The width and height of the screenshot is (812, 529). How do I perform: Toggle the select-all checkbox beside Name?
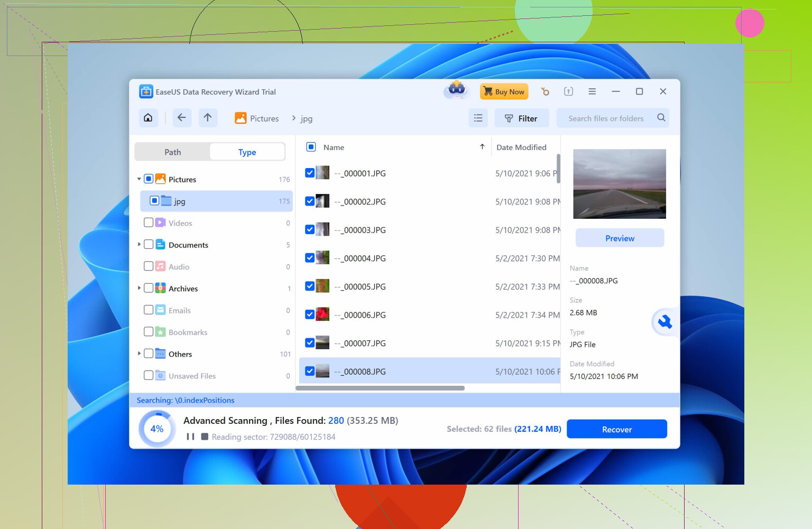(x=311, y=147)
